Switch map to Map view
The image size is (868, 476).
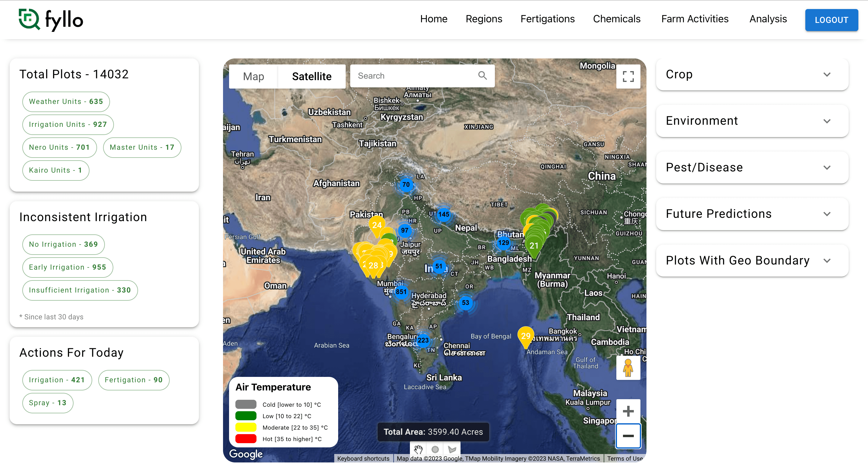point(253,77)
